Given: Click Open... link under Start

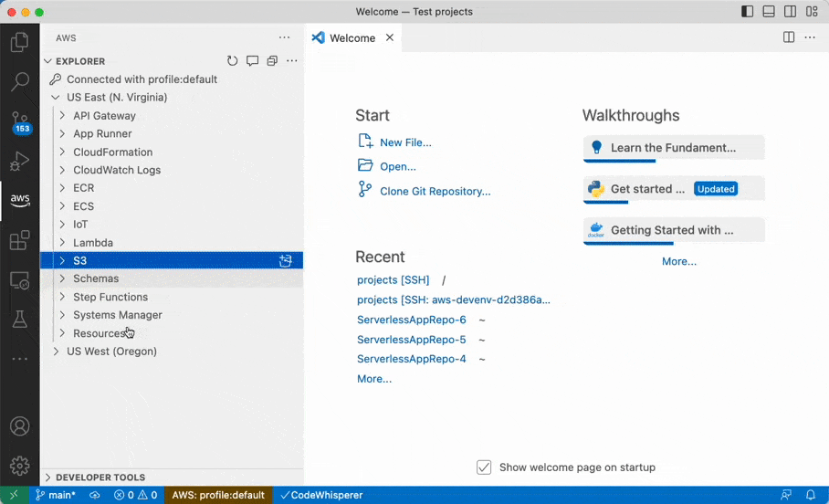Looking at the screenshot, I should coord(397,166).
